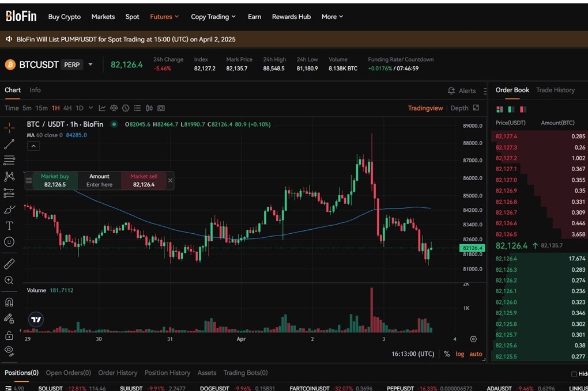Viewport: 588px width, 391px height.
Task: Click the list icon in chart toolbar
Action: (138, 108)
